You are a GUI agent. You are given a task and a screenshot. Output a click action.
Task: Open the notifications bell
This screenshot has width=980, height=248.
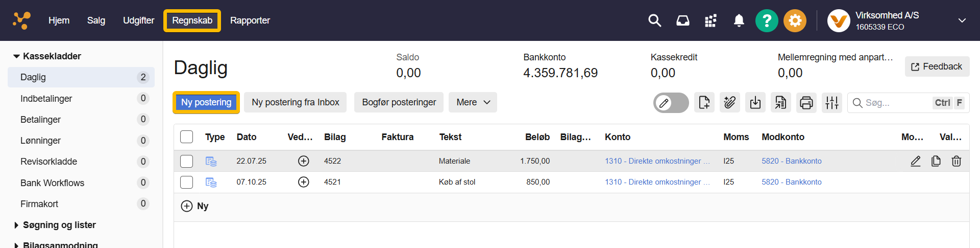[x=739, y=21]
